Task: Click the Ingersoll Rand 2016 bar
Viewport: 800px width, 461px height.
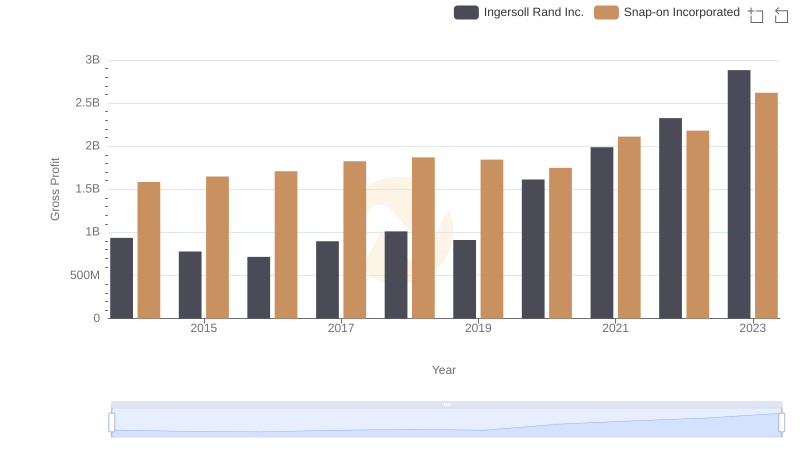Action: [259, 288]
